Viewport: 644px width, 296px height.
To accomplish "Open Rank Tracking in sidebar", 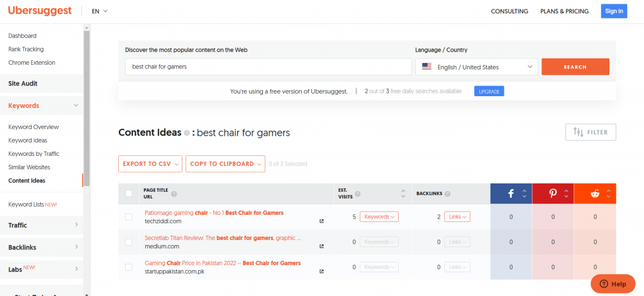I will (x=26, y=49).
